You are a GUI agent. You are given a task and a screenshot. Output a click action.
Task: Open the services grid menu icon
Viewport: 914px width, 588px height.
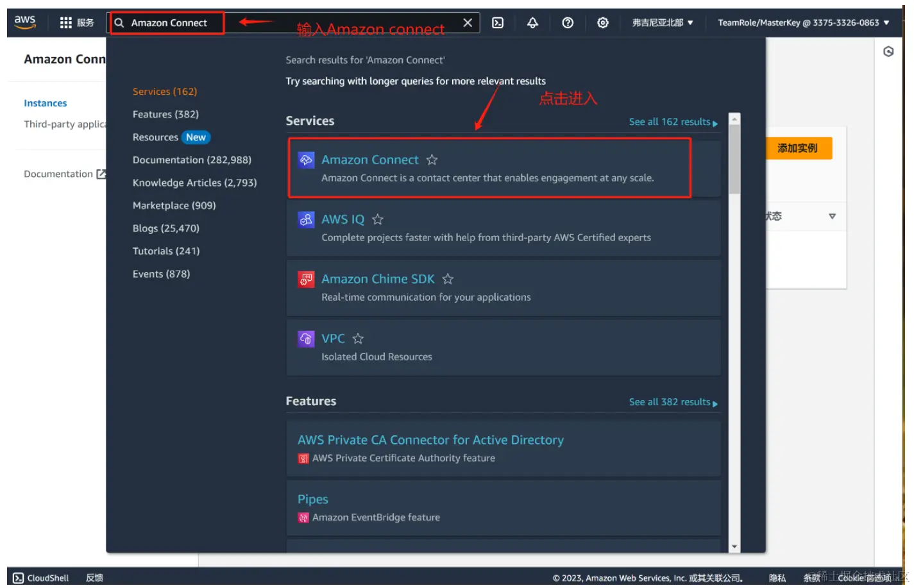pyautogui.click(x=65, y=22)
